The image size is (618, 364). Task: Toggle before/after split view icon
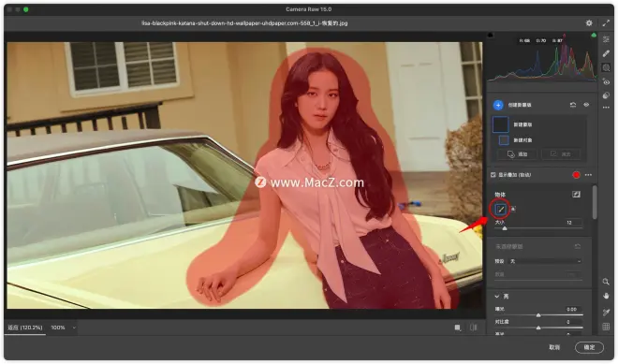click(x=474, y=328)
